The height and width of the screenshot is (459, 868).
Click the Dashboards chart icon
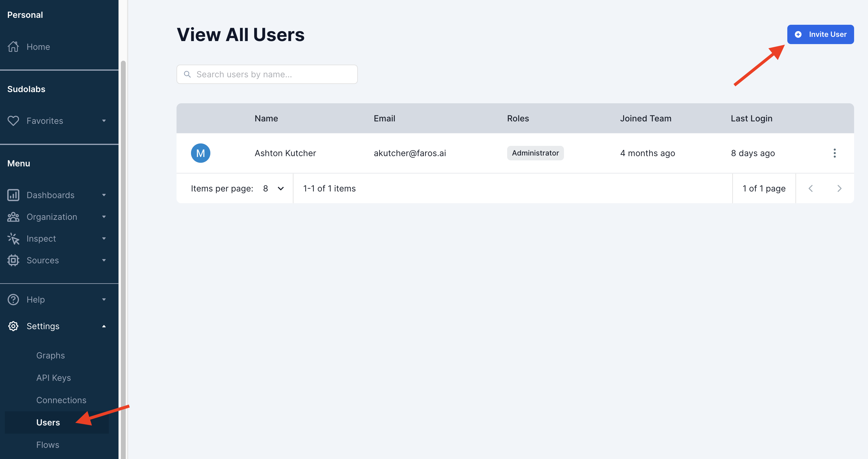tap(13, 195)
